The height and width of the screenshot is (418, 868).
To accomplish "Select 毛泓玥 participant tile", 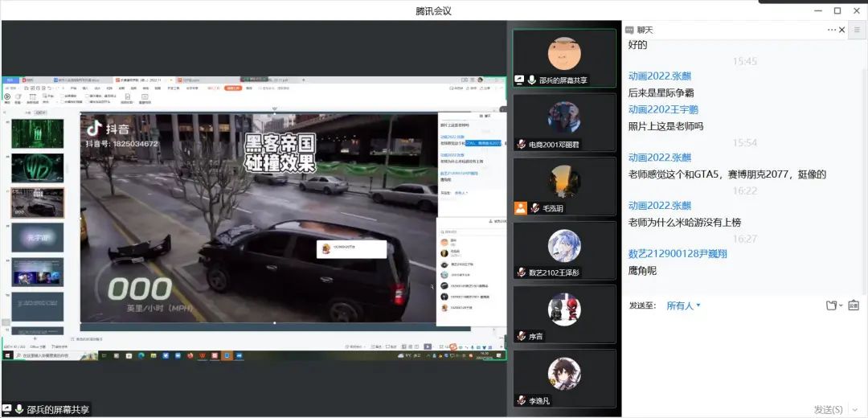I will (x=564, y=186).
